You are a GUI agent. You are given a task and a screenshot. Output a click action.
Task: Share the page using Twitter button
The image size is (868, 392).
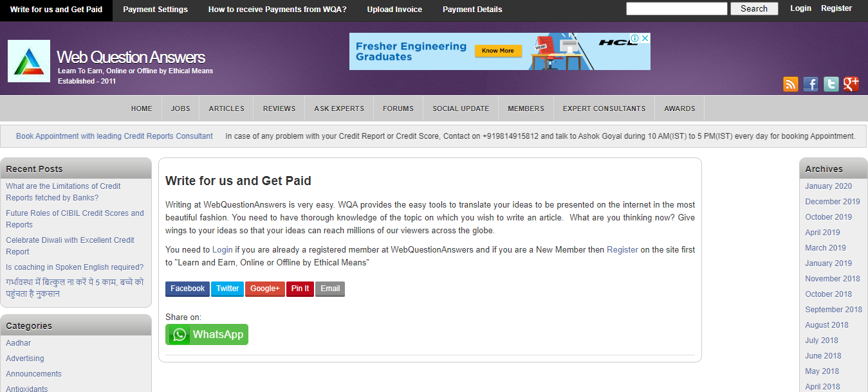(227, 289)
